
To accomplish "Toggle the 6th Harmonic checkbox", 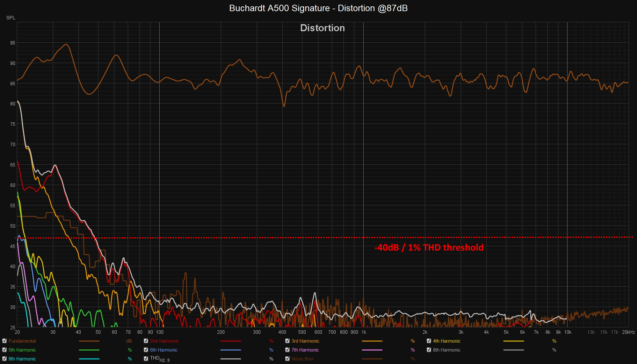I will pos(146,350).
